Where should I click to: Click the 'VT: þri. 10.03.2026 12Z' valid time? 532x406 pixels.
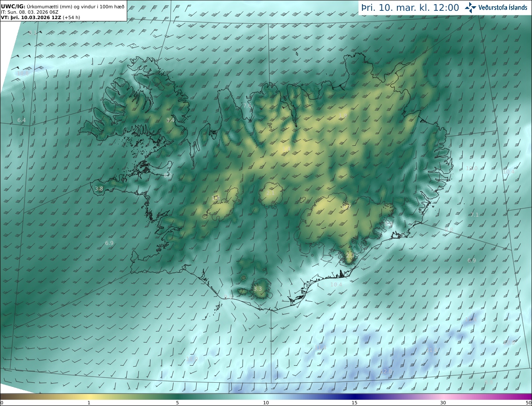click(x=31, y=17)
